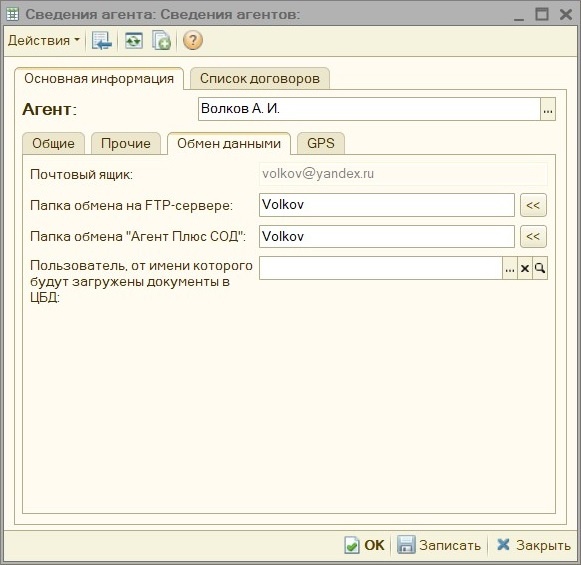Click the Агент Плюс СОД << button
This screenshot has height=565, width=581.
pyautogui.click(x=533, y=236)
